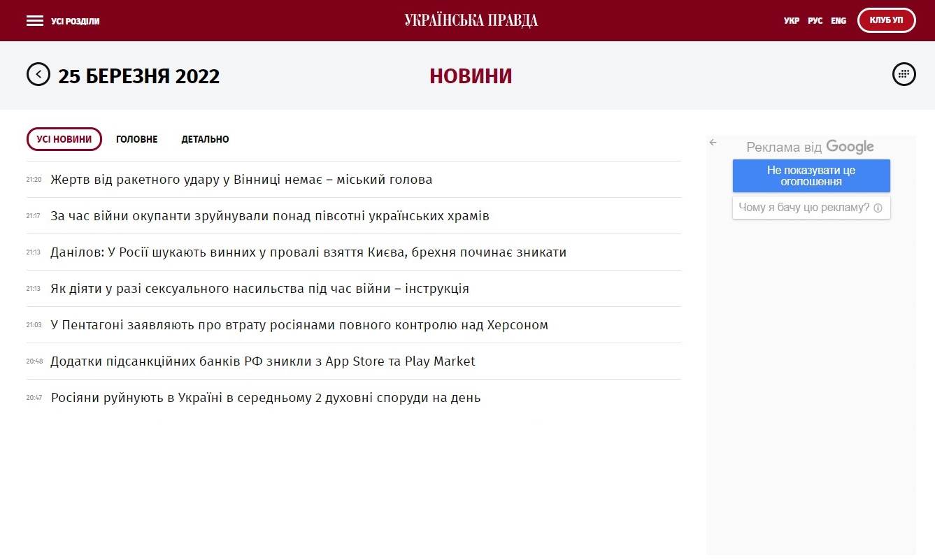Click the 20:48 timestamp
935x560 pixels.
point(34,361)
